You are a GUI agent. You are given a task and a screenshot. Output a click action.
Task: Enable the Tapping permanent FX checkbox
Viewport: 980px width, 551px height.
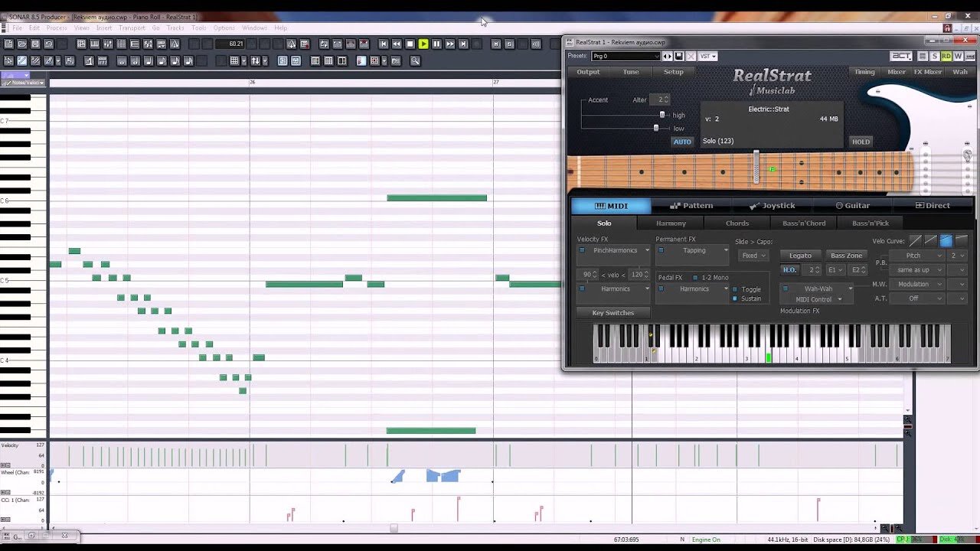pos(661,250)
